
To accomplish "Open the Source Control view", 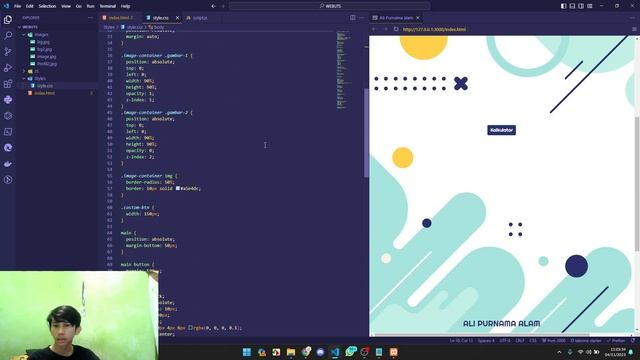I will pyautogui.click(x=8, y=51).
